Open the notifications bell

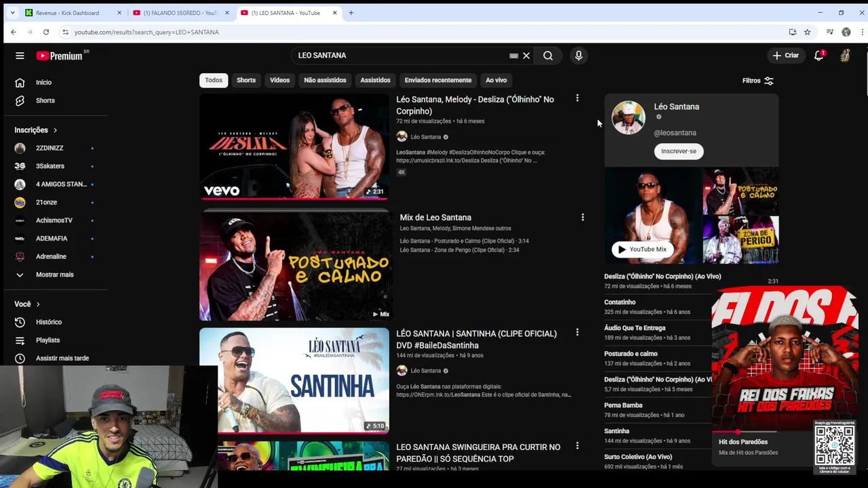point(818,56)
